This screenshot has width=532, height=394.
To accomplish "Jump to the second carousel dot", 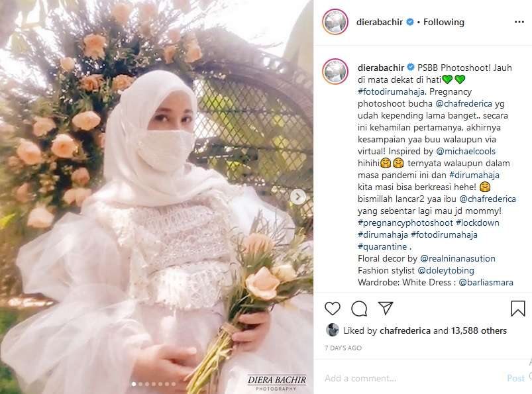I will point(140,384).
